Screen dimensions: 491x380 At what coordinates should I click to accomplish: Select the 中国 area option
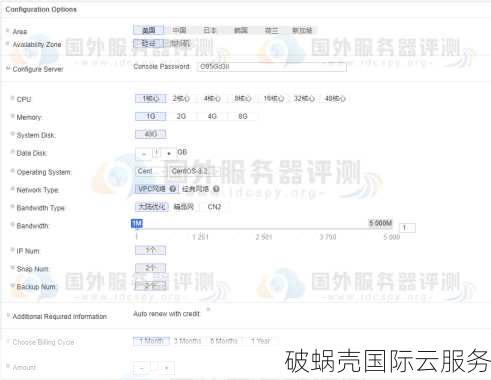click(179, 30)
